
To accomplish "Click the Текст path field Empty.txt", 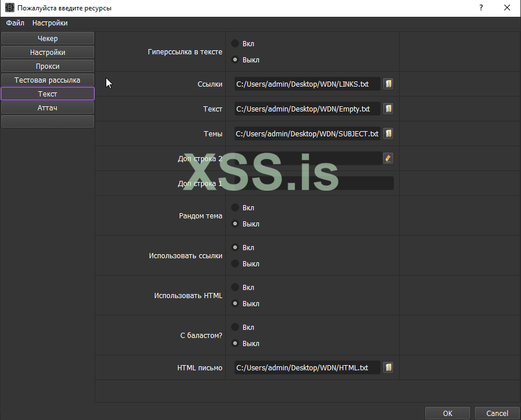I will (x=307, y=109).
